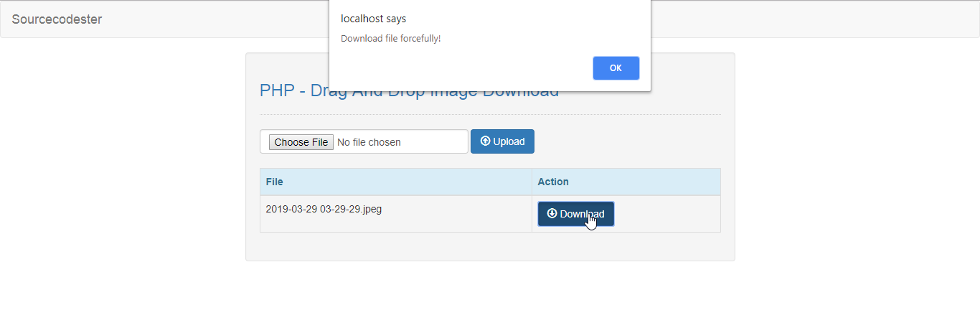The height and width of the screenshot is (318, 980).
Task: Click the gray panel area below the table
Action: tap(490, 246)
